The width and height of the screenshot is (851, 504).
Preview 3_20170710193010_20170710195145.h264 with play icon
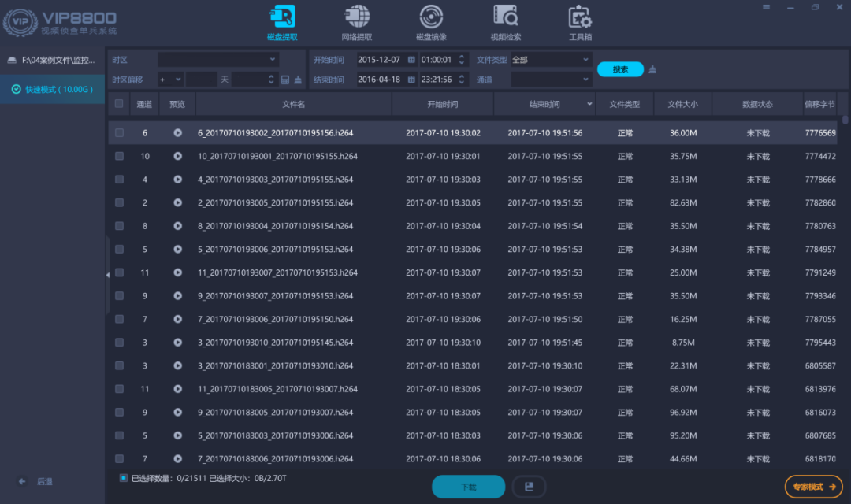click(x=177, y=343)
